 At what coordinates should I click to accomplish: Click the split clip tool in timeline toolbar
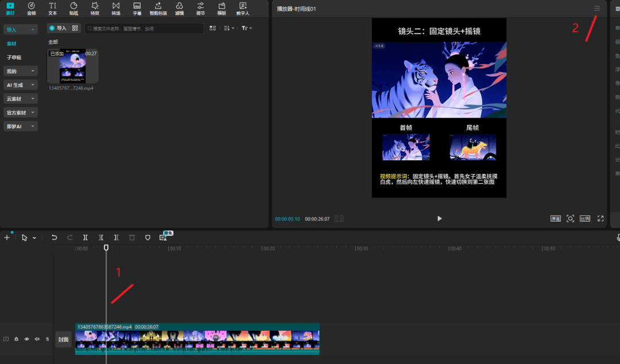click(86, 237)
